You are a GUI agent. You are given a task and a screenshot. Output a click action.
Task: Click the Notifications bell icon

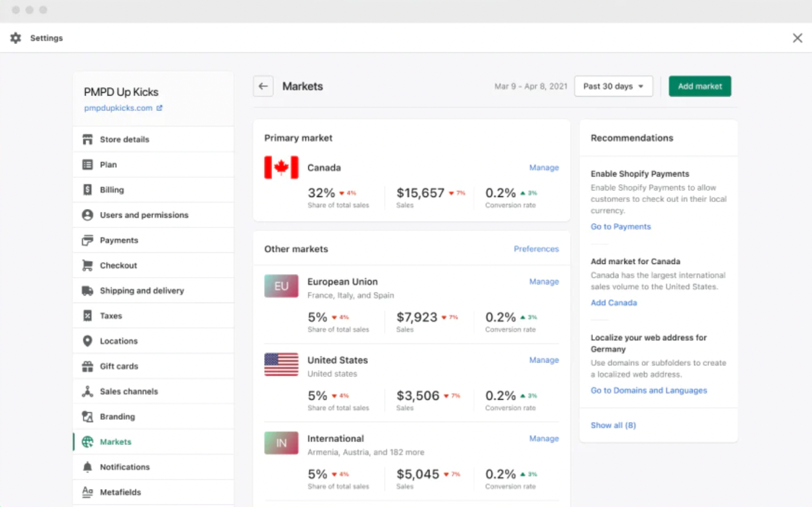[87, 467]
